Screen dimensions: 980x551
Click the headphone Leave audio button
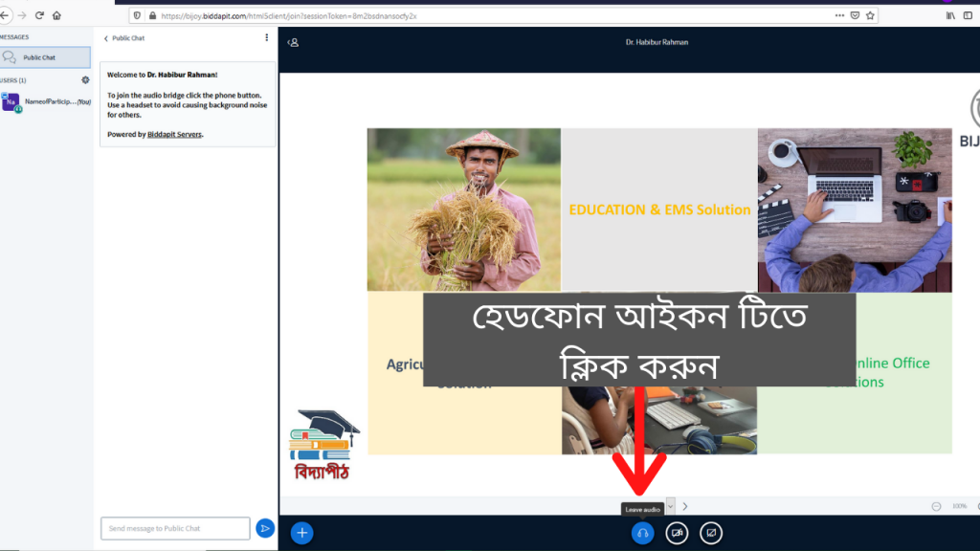642,533
